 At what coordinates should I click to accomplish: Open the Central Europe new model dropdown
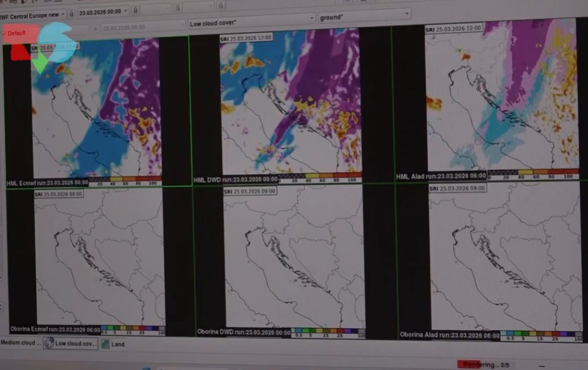pyautogui.click(x=33, y=15)
